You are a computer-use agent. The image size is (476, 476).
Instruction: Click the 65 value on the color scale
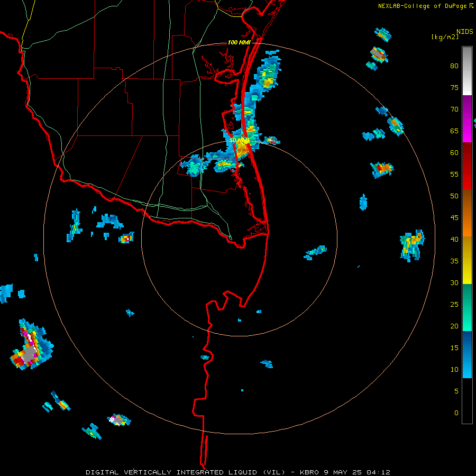(454, 131)
